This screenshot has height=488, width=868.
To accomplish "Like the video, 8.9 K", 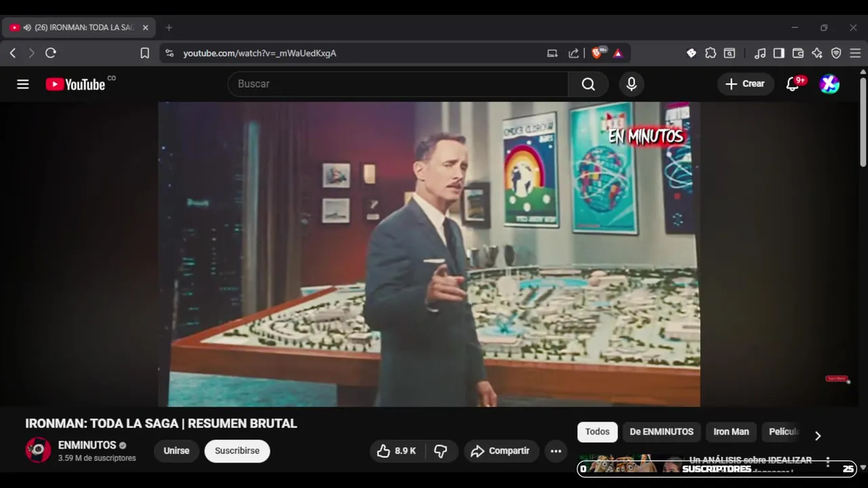I will click(397, 451).
